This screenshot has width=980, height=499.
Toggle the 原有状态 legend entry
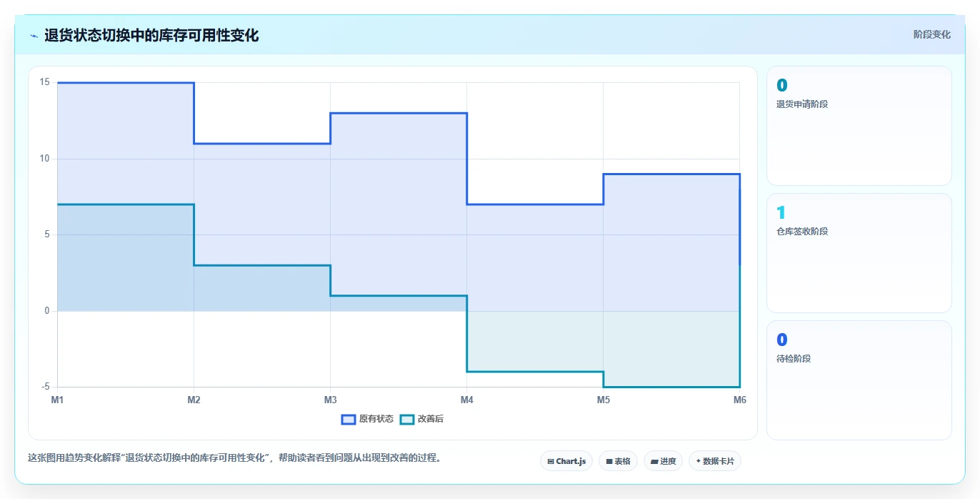click(x=367, y=419)
